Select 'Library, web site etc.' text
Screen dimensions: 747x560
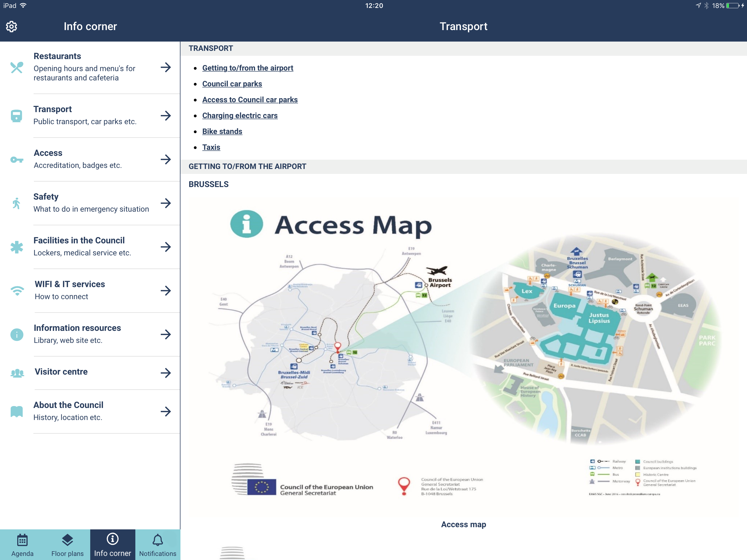pyautogui.click(x=68, y=340)
